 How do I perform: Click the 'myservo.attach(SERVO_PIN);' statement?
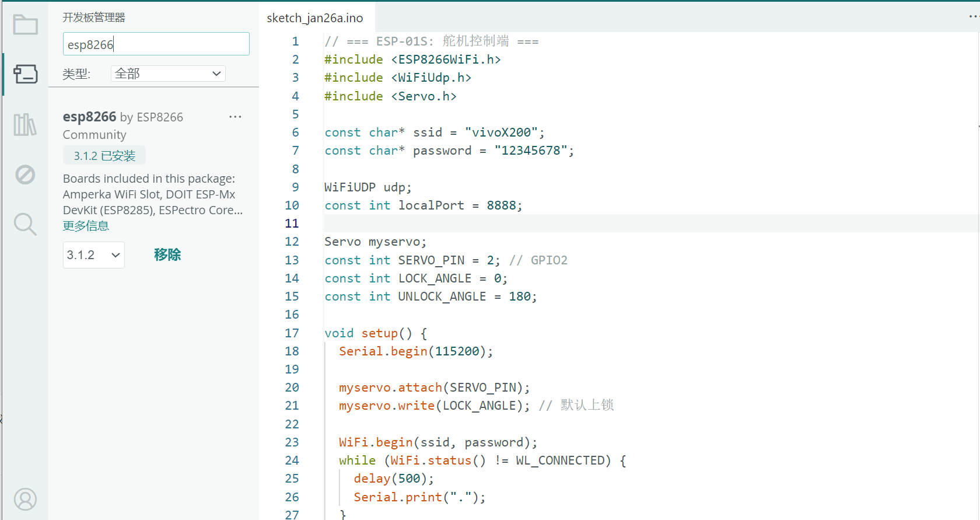pyautogui.click(x=435, y=388)
